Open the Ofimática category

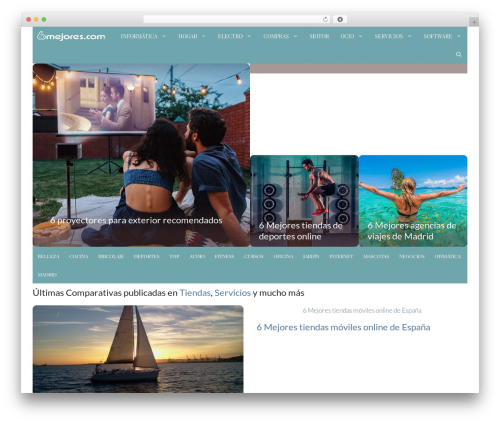tap(447, 256)
